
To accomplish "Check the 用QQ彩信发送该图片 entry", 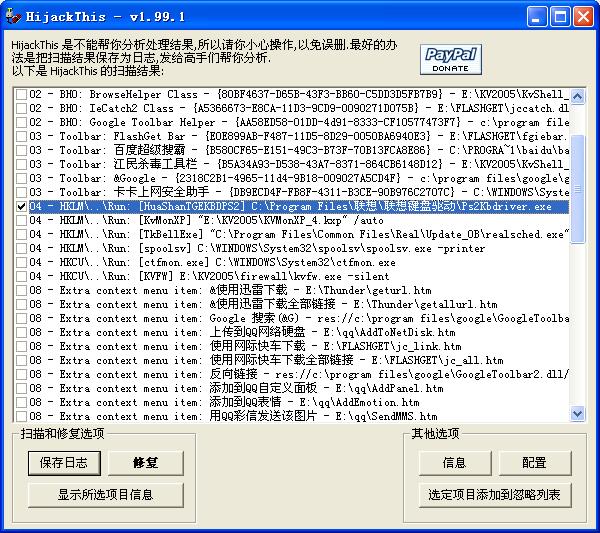I will (x=21, y=416).
